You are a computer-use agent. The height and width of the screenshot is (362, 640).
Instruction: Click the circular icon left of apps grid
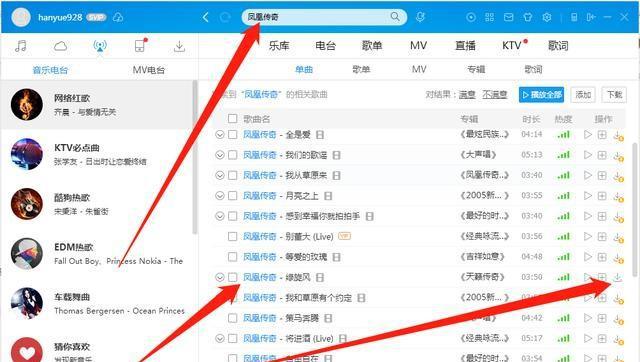[471, 17]
